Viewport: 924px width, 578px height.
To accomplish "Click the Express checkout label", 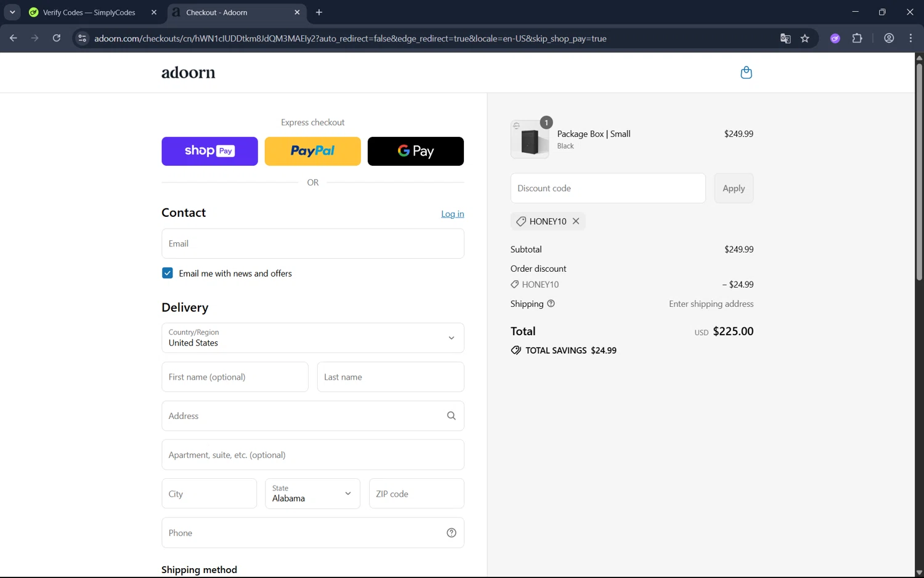I will [313, 123].
